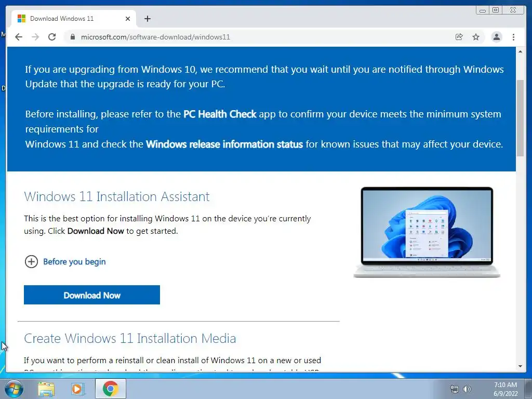532x399 pixels.
Task: Launch Windows Media Player from the taskbar
Action: pos(78,389)
